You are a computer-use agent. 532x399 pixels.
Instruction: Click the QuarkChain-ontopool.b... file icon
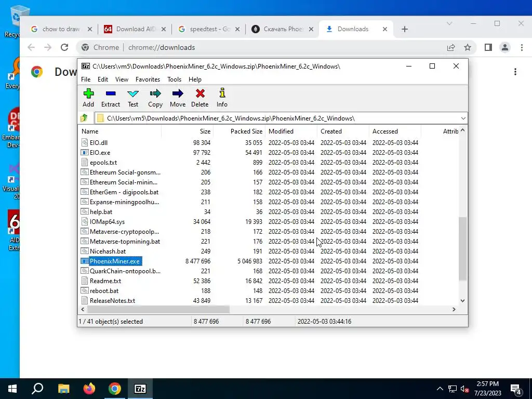coord(85,271)
